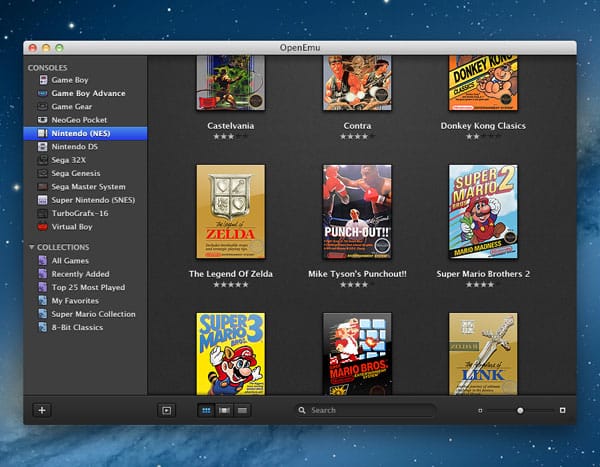This screenshot has width=600, height=467.
Task: Switch to grid view mode
Action: coord(206,410)
